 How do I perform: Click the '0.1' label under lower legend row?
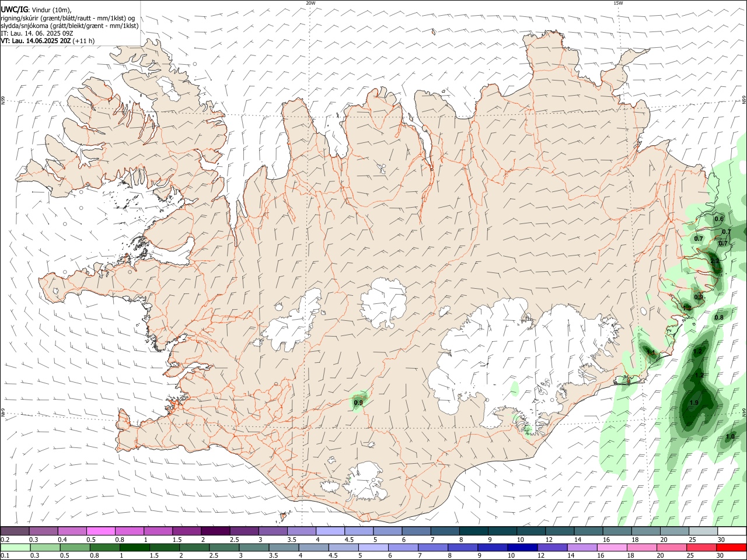pyautogui.click(x=5, y=556)
